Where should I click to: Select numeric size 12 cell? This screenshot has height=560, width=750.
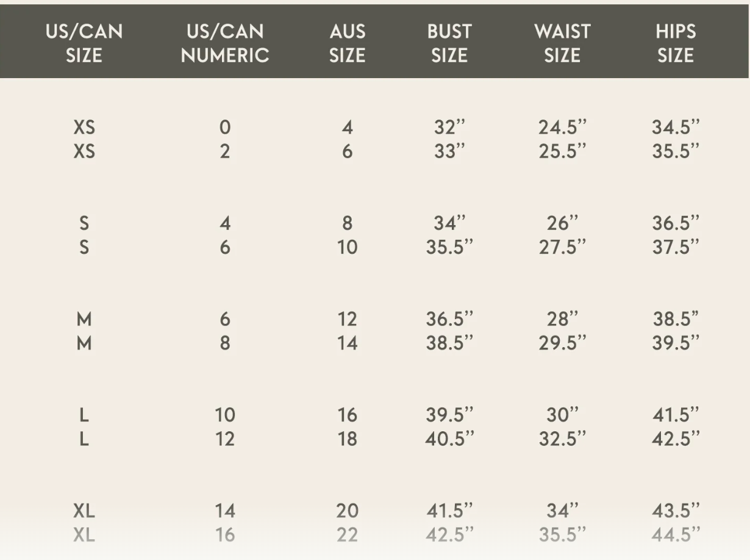click(x=225, y=439)
